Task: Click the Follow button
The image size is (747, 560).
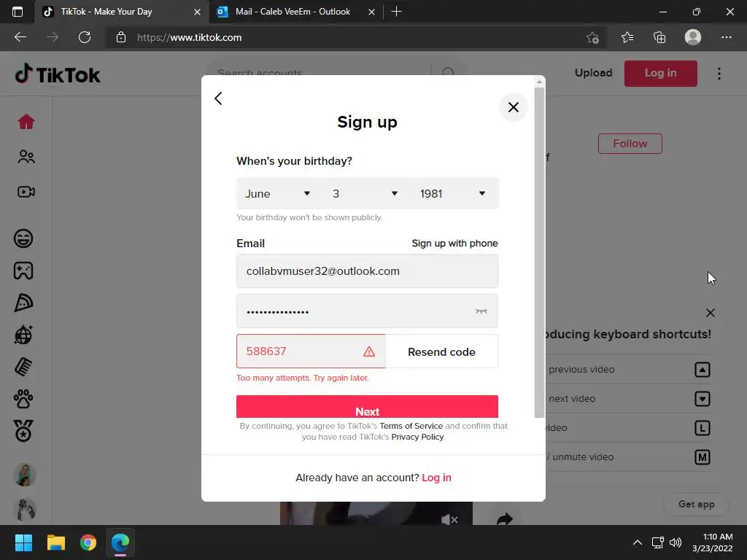Action: tap(630, 144)
